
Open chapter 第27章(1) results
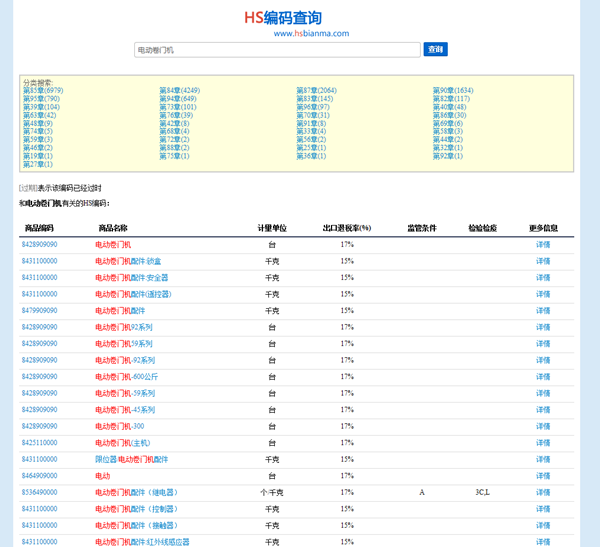click(37, 164)
